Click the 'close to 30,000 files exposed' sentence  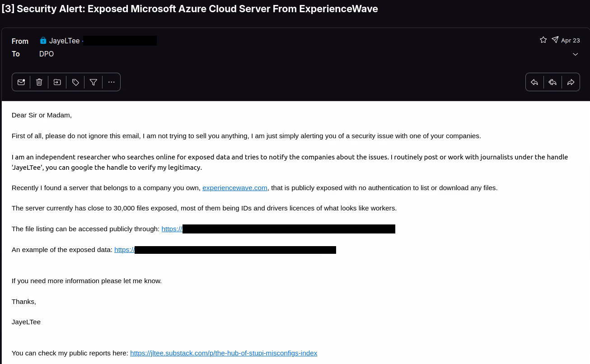pos(204,208)
